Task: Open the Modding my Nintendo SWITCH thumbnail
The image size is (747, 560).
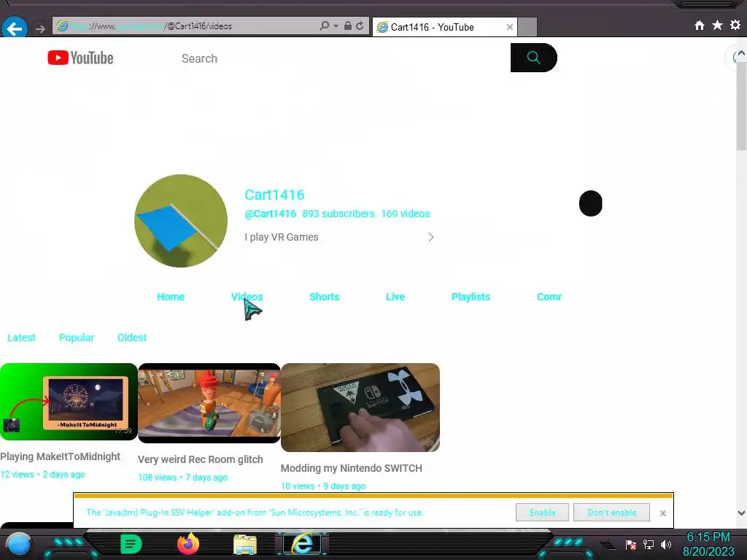Action: (360, 408)
